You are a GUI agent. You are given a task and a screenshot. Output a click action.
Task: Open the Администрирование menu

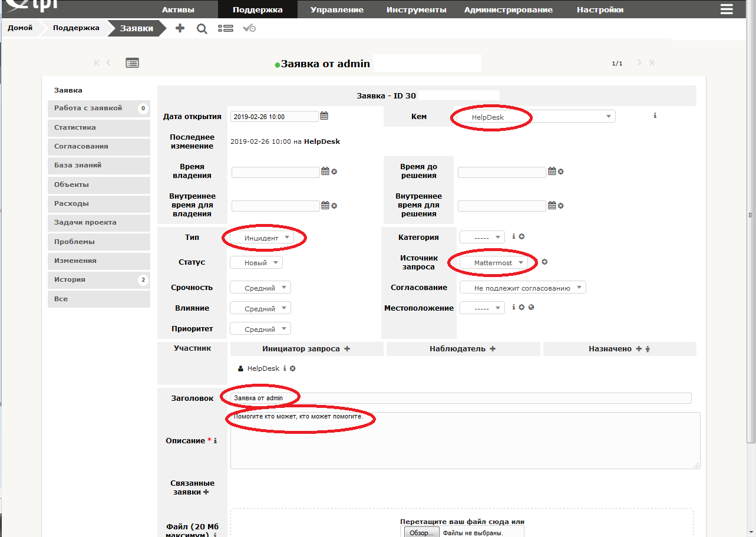tap(508, 9)
